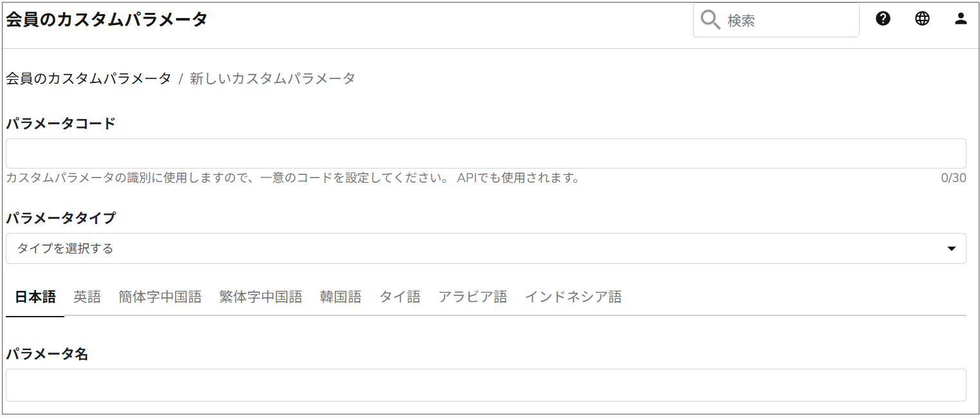Open the globe language selector

[x=922, y=19]
